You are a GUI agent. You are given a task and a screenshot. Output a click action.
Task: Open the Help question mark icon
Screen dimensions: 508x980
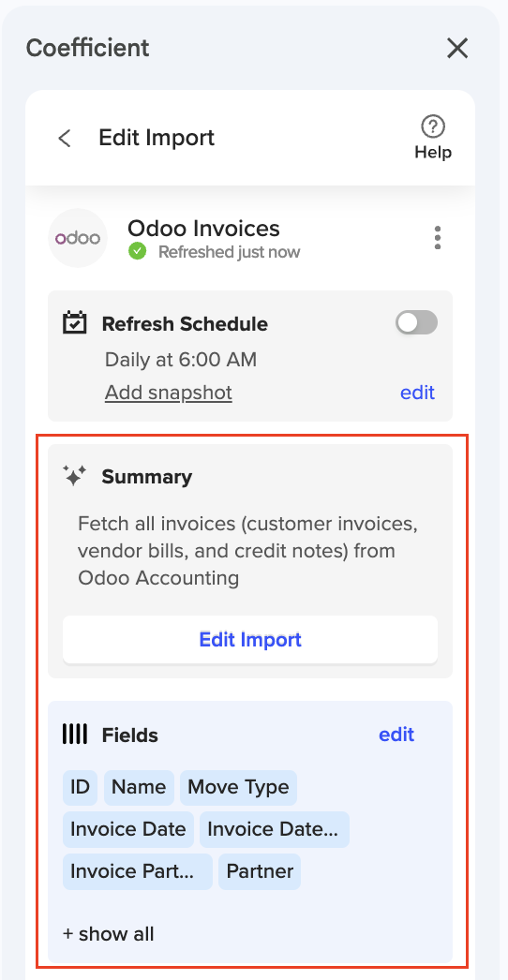click(x=433, y=126)
